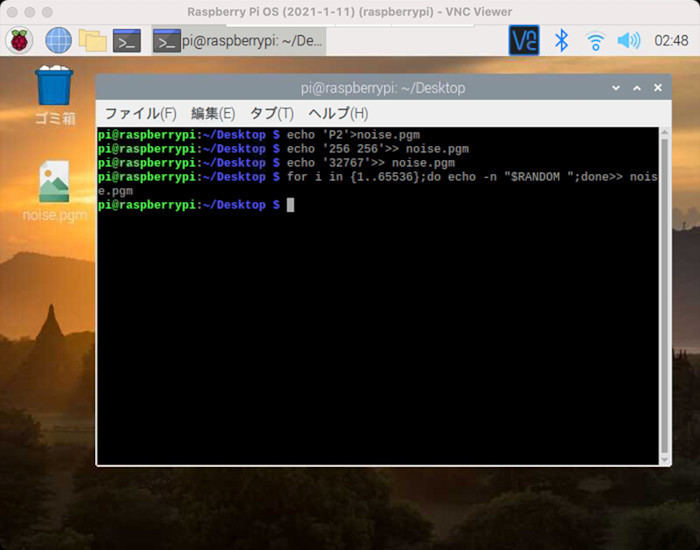Select the pi@raspberrypi terminal taskbar entry

click(238, 41)
